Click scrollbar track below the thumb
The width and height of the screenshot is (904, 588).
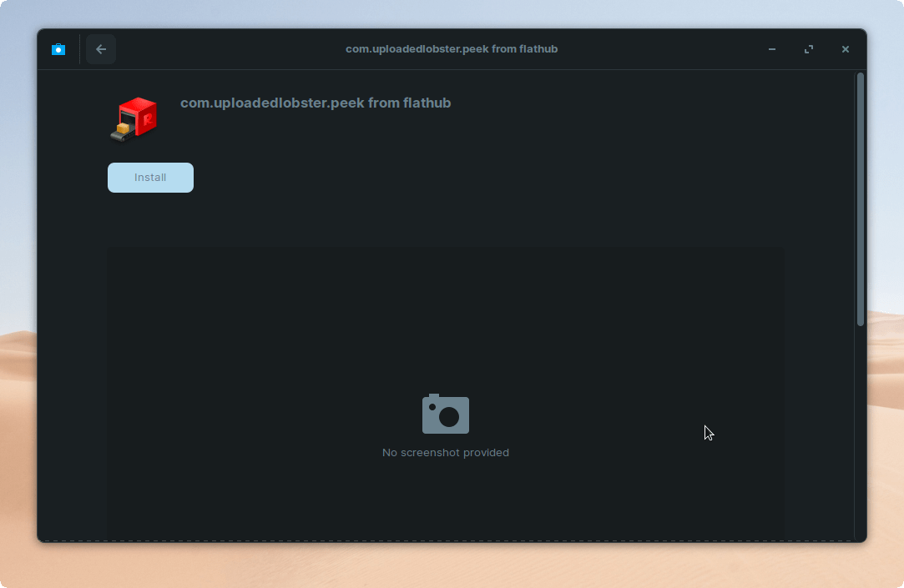tap(860, 434)
